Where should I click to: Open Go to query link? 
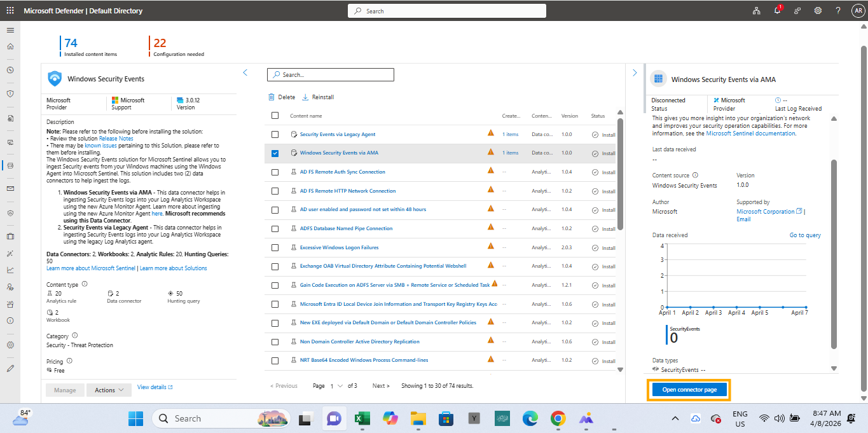point(805,235)
